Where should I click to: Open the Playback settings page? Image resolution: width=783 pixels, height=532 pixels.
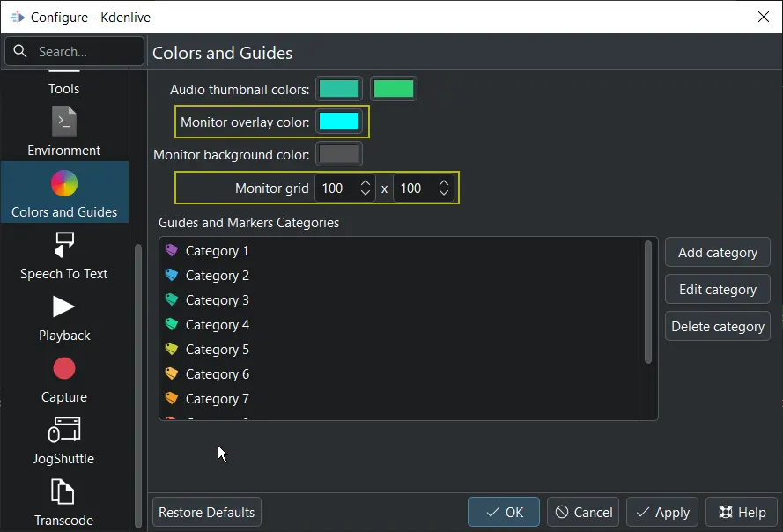[64, 318]
